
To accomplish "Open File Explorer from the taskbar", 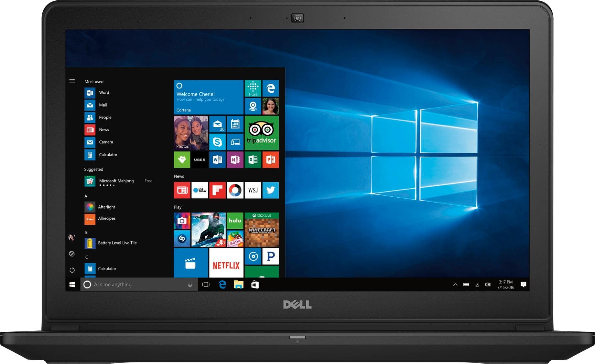I will click(x=239, y=285).
